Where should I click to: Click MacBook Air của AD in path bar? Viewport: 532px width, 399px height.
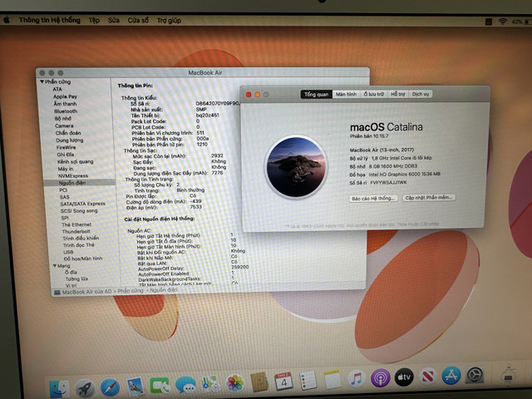(x=86, y=292)
